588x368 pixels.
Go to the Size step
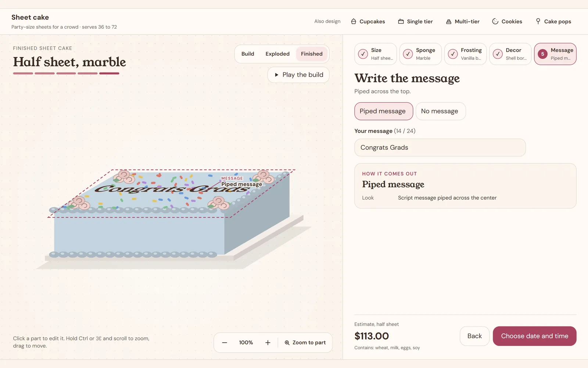tap(376, 54)
